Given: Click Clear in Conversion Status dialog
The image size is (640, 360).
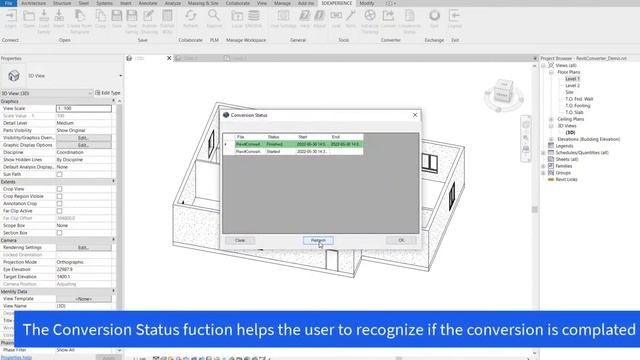Looking at the screenshot, I should 240,240.
